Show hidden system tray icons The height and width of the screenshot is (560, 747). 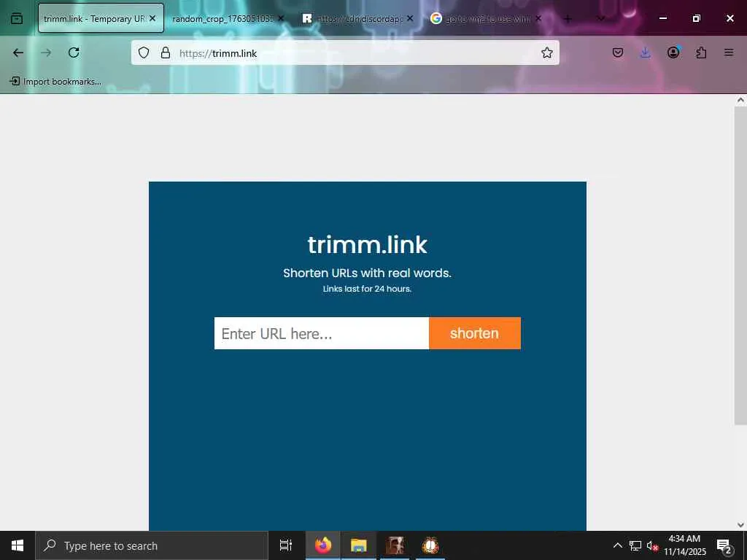(617, 545)
